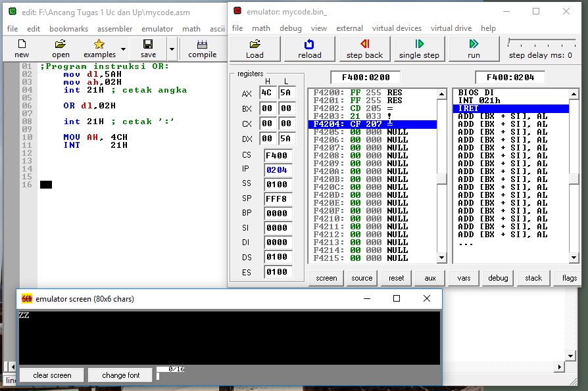588x391 pixels.
Task: Click the emulator window title icon
Action: point(237,11)
